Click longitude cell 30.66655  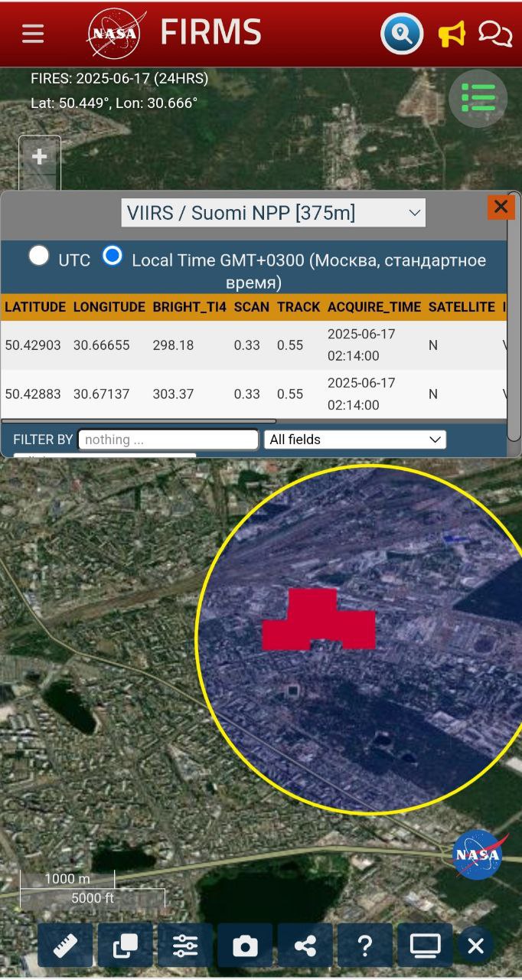pos(102,345)
